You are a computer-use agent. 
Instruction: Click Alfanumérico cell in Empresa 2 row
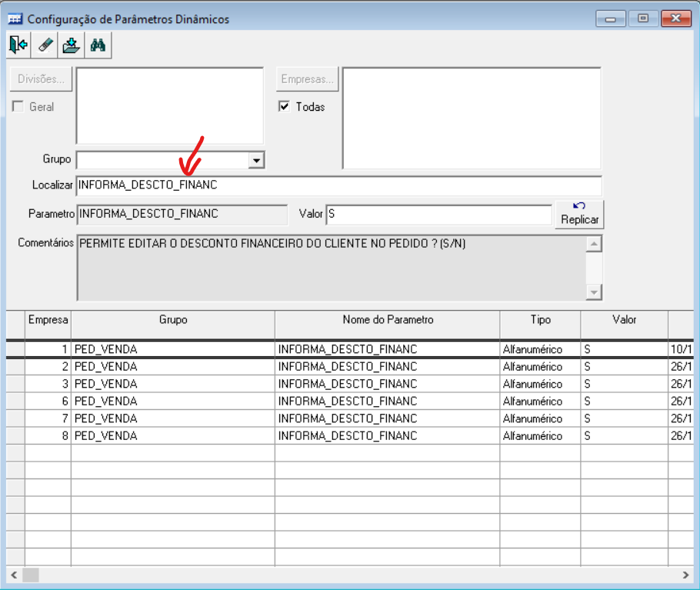pyautogui.click(x=540, y=367)
